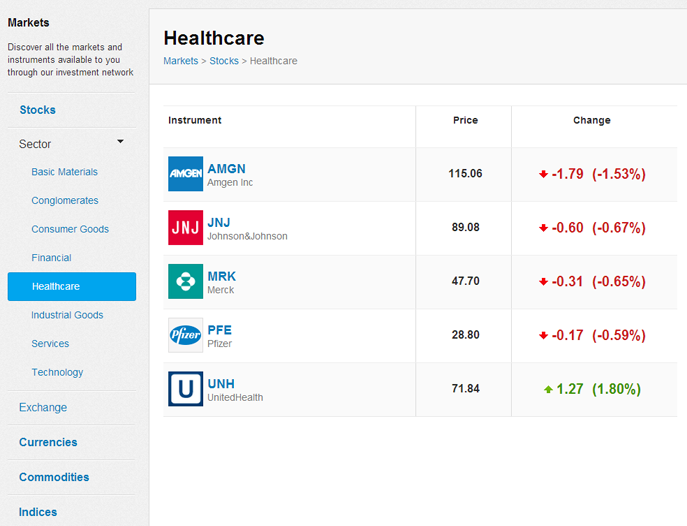Open the Stocks section
Screen dimensions: 687x526
coord(38,110)
